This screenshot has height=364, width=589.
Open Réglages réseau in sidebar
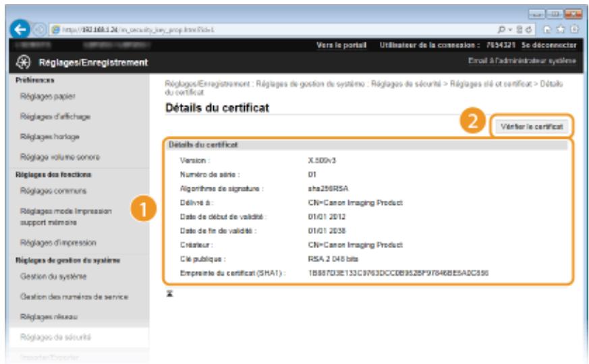coord(49,317)
